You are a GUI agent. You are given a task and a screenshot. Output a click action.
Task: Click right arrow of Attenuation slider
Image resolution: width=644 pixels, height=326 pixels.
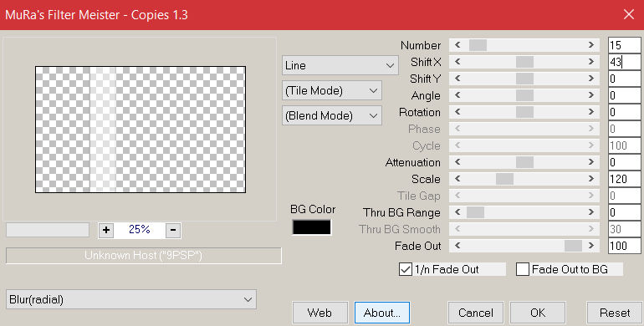click(x=591, y=162)
